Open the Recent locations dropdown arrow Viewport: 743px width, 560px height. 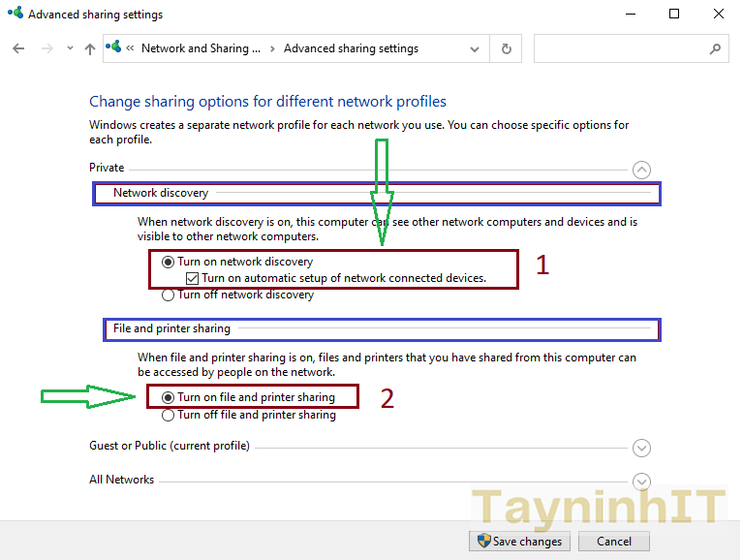coord(69,48)
